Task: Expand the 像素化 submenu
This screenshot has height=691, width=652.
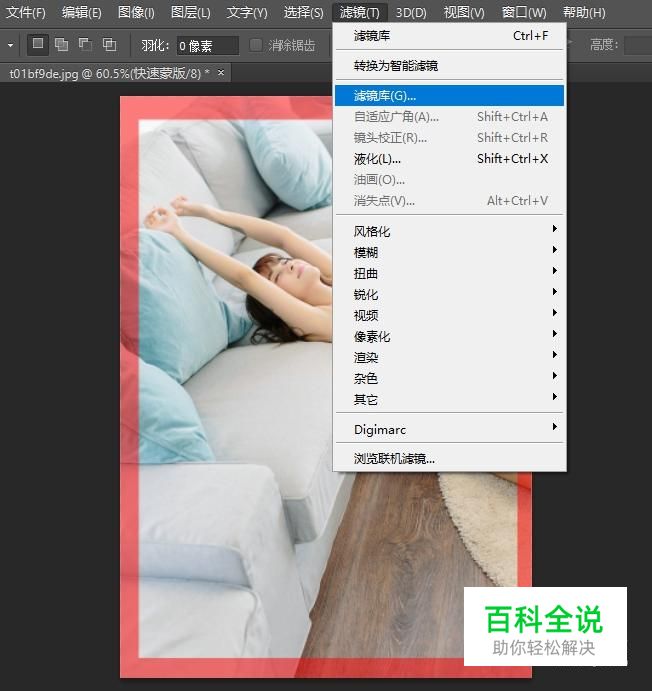Action: coord(449,337)
